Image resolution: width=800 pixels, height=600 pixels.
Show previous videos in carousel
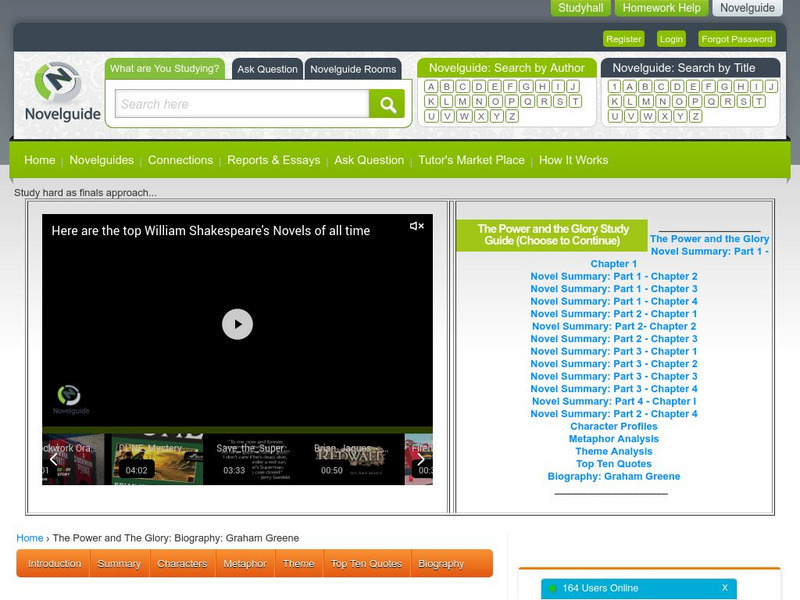click(53, 459)
